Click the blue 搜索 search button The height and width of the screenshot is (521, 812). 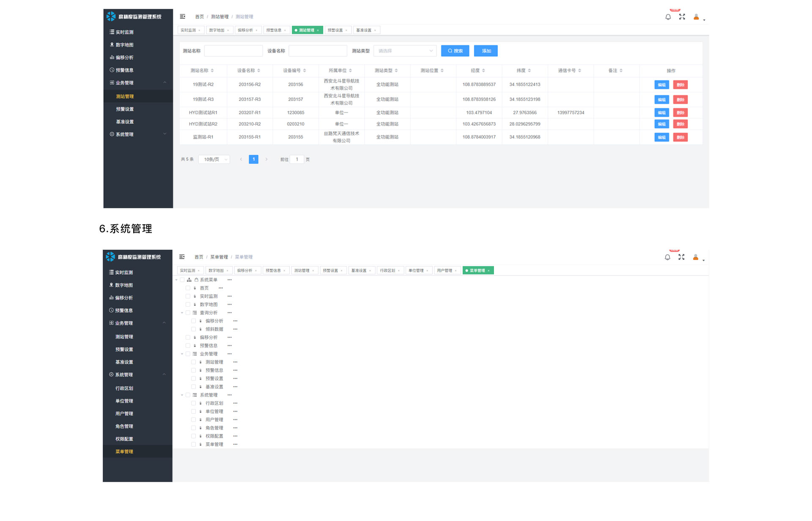pos(455,51)
